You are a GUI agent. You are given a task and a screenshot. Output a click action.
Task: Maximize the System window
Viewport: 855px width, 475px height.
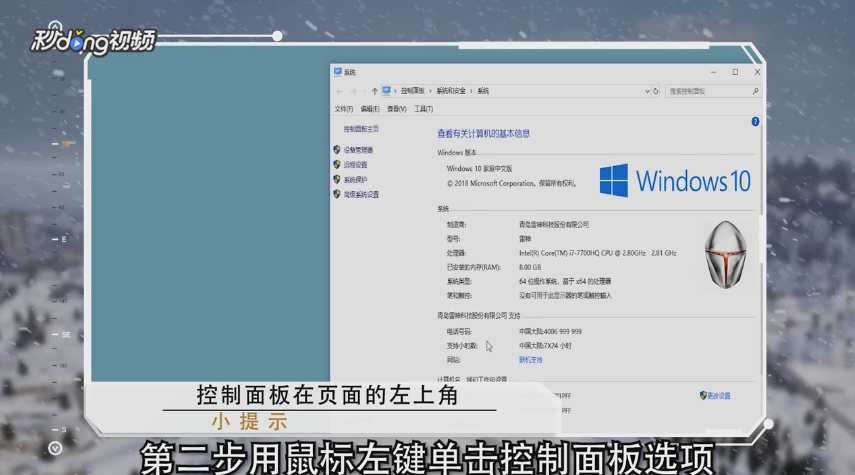(x=735, y=72)
